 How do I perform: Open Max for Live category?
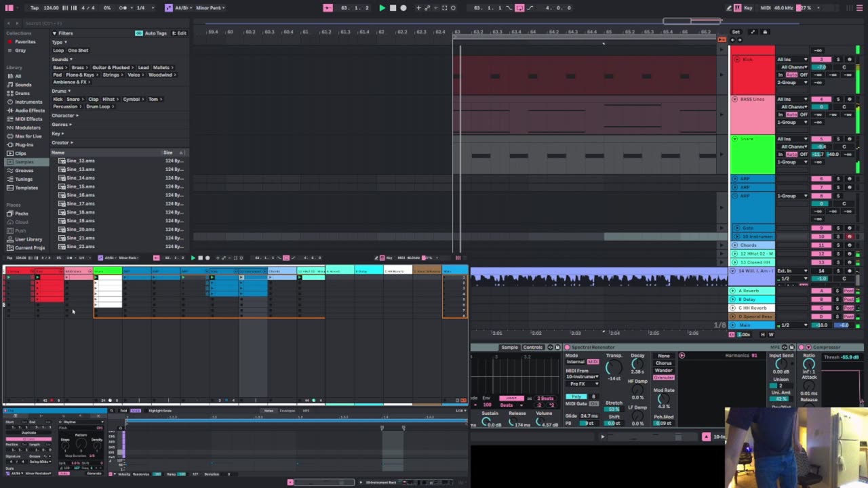click(28, 136)
